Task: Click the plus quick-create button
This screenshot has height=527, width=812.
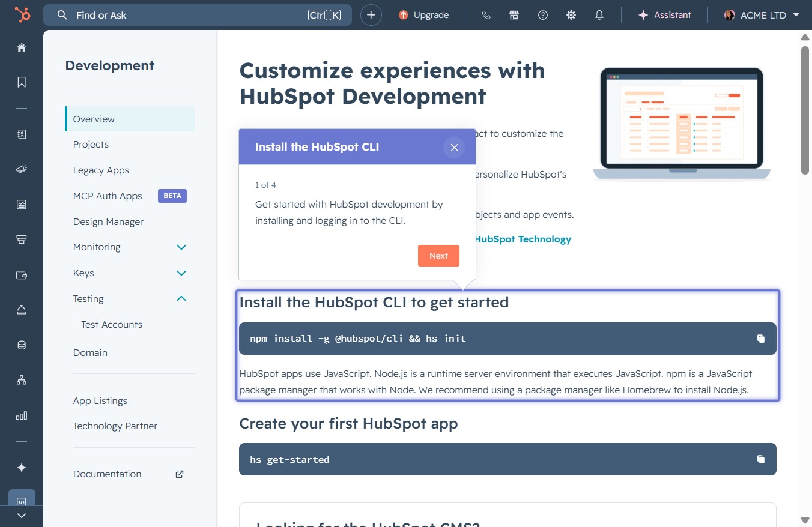Action: 371,15
